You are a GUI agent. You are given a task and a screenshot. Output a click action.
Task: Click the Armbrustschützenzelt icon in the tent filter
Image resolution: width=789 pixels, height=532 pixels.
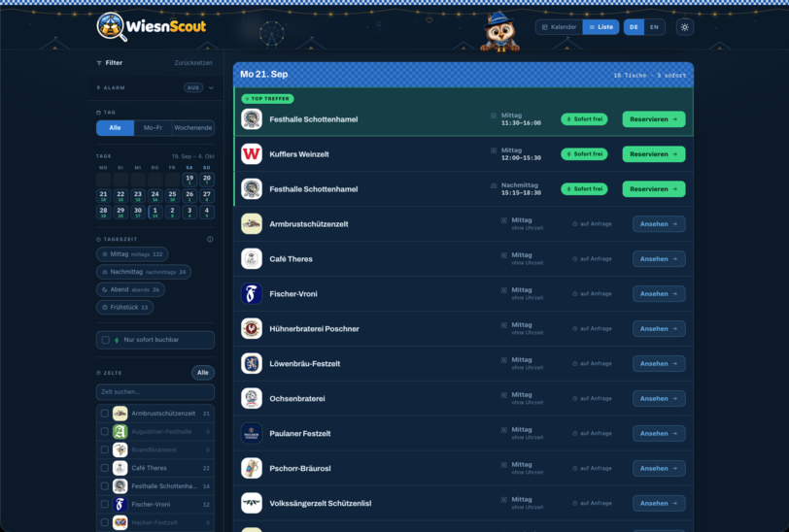[x=120, y=414]
